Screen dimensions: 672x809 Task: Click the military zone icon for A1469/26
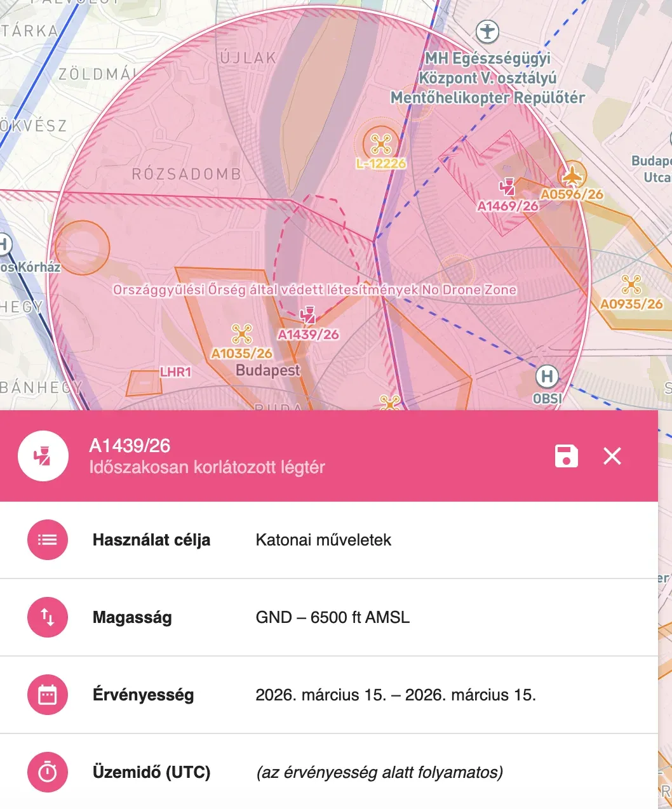(x=508, y=186)
